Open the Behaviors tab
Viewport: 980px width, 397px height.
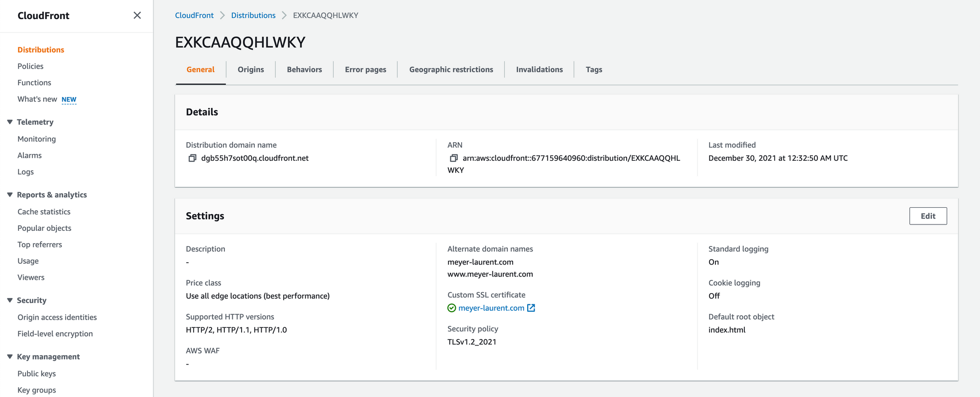(304, 70)
